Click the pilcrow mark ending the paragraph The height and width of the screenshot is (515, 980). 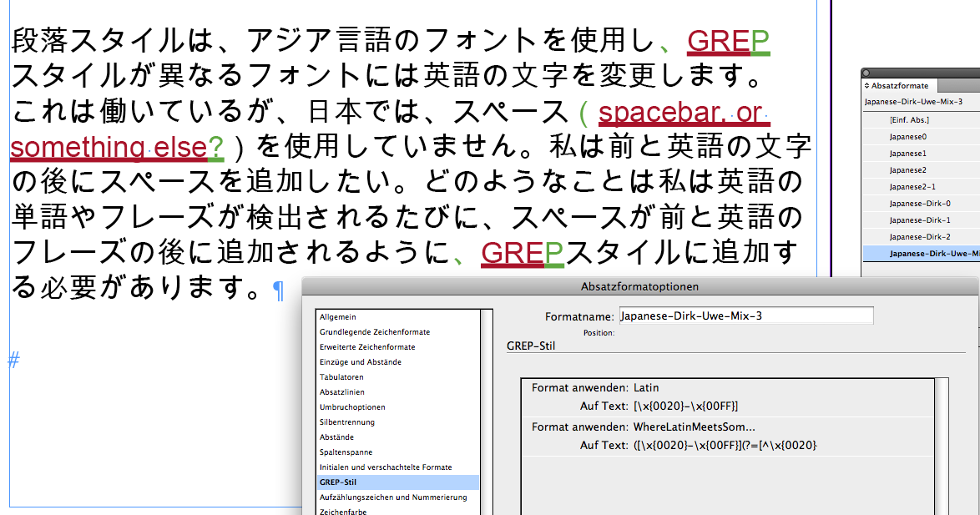click(279, 291)
